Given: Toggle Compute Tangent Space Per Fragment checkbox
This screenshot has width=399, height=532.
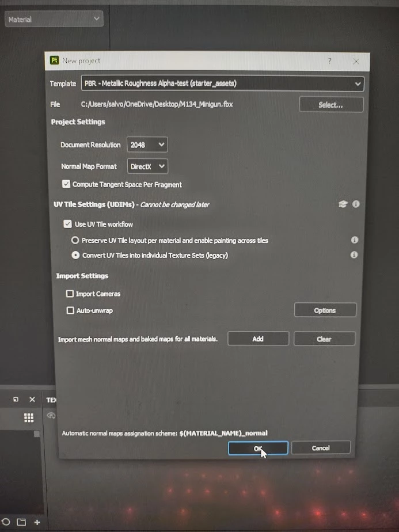Looking at the screenshot, I should 66,184.
